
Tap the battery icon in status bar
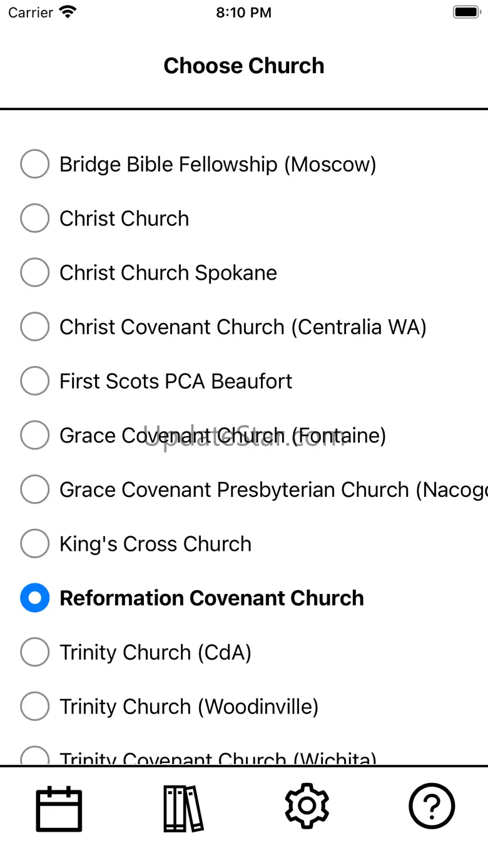point(466,12)
